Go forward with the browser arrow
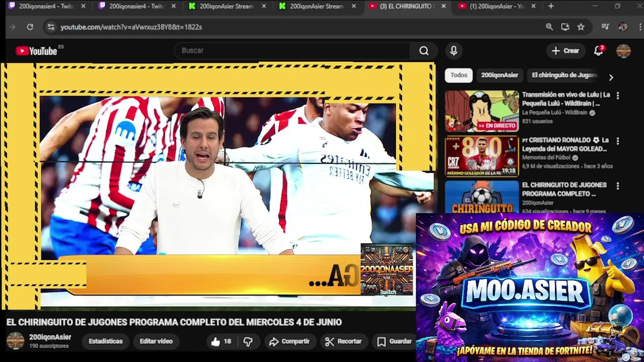This screenshot has height=362, width=644. click(x=13, y=27)
